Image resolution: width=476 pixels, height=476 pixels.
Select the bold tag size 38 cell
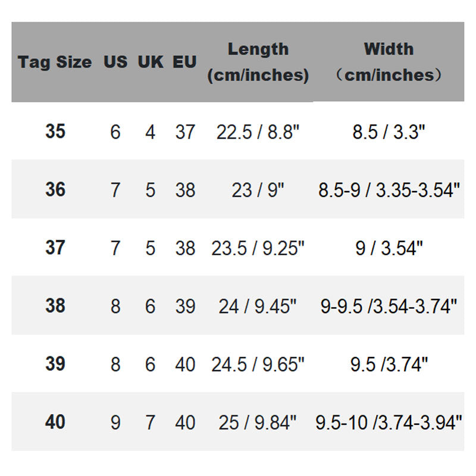click(55, 306)
